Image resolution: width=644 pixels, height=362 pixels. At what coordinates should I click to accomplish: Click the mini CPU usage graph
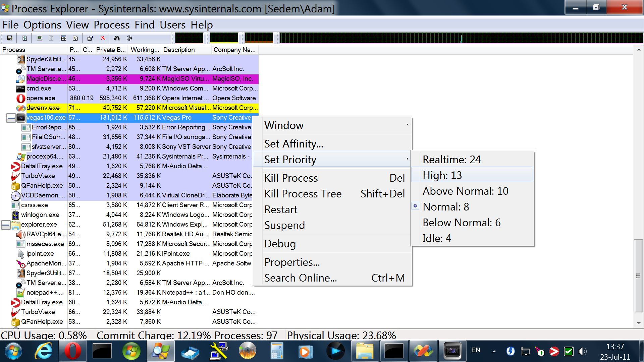[189, 38]
